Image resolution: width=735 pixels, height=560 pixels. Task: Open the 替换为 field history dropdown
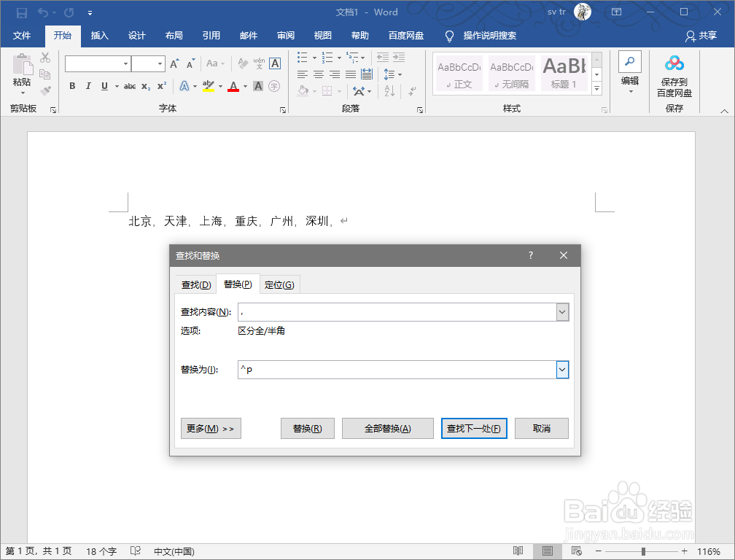pyautogui.click(x=562, y=370)
